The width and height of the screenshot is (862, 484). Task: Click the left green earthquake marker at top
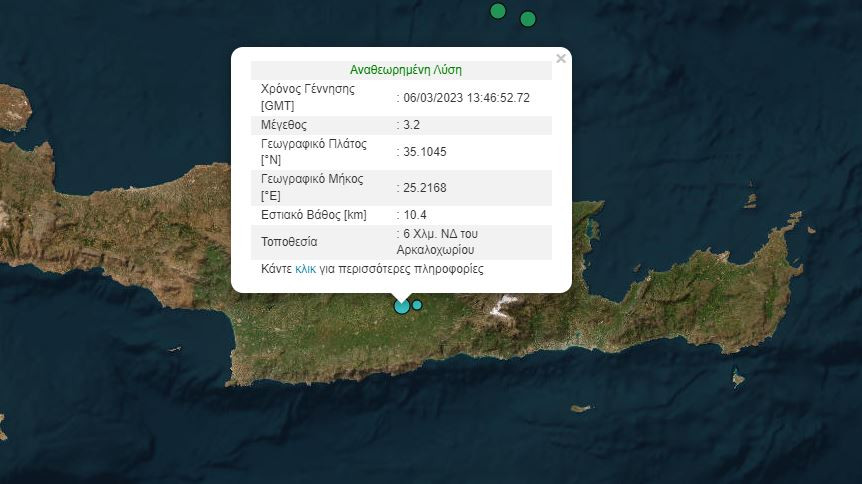pyautogui.click(x=498, y=11)
